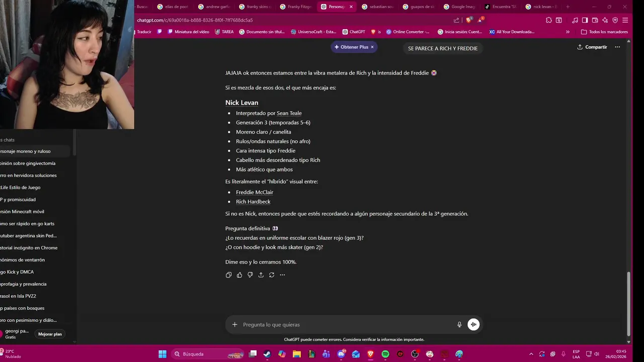644x362 pixels.
Task: Click the page vertical scrollbar thumb
Action: pos(628,304)
